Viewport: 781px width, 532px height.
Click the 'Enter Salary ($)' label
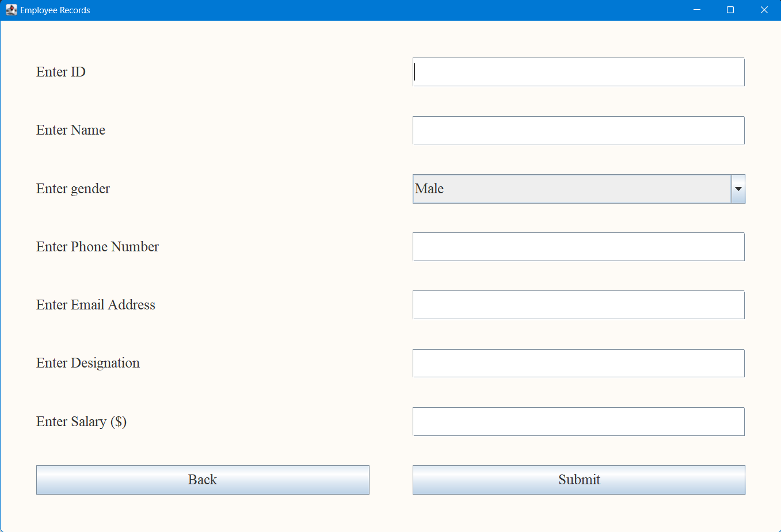[81, 422]
